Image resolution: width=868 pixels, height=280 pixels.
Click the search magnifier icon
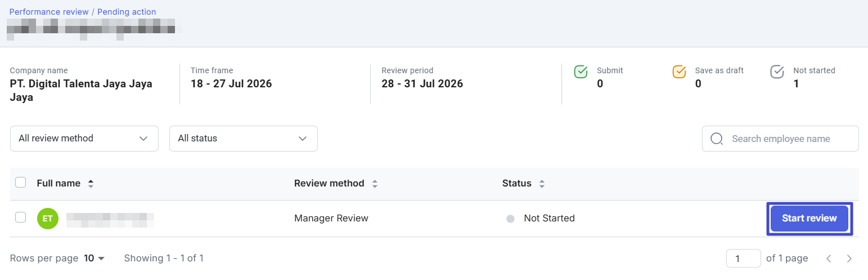click(717, 139)
